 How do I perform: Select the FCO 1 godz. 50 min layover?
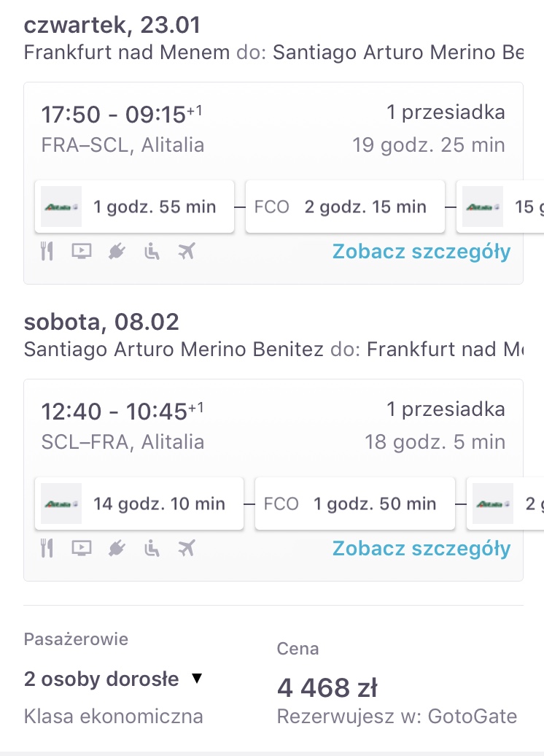coord(355,504)
